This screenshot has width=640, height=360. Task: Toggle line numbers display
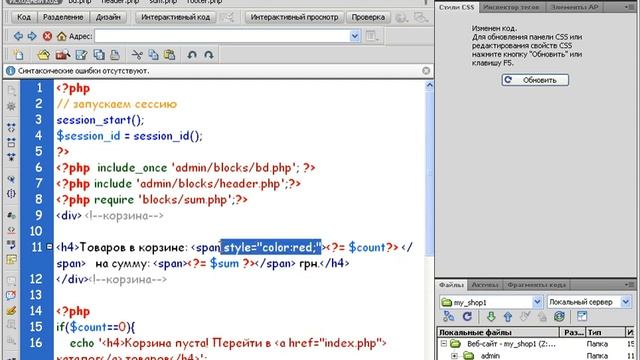(x=11, y=215)
